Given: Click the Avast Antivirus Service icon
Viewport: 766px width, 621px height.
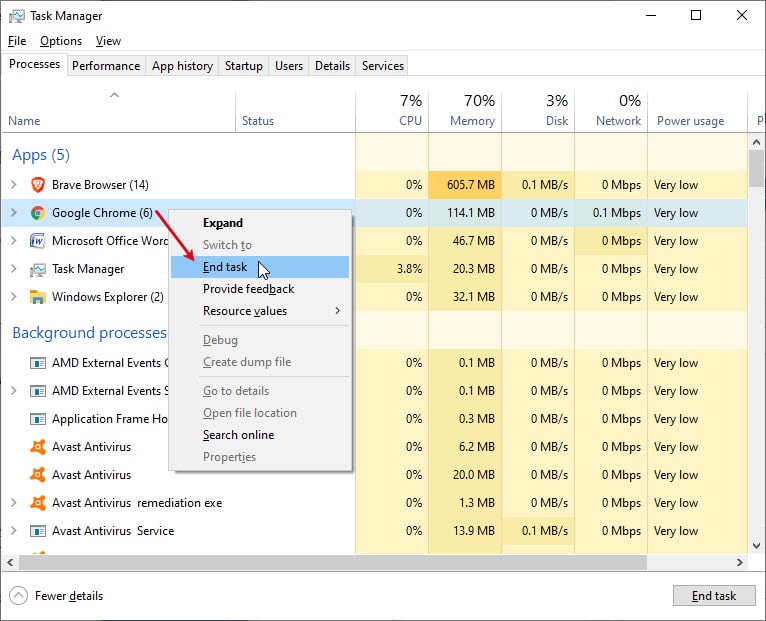Looking at the screenshot, I should click(x=38, y=531).
